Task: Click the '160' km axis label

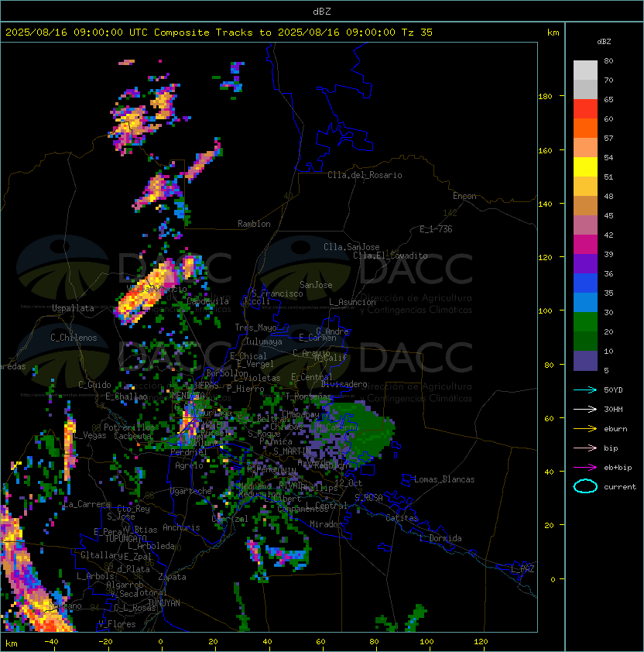Action: click(x=545, y=150)
